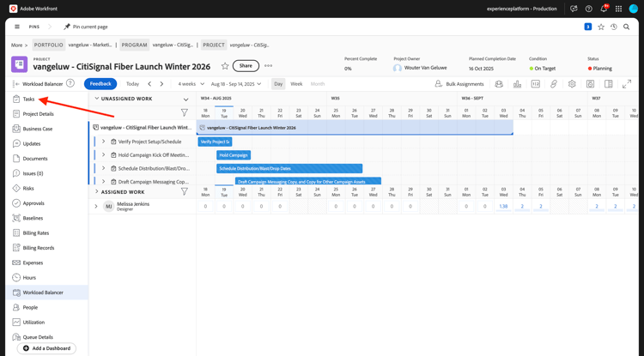
Task: Switch timeline to Day view
Action: click(278, 84)
